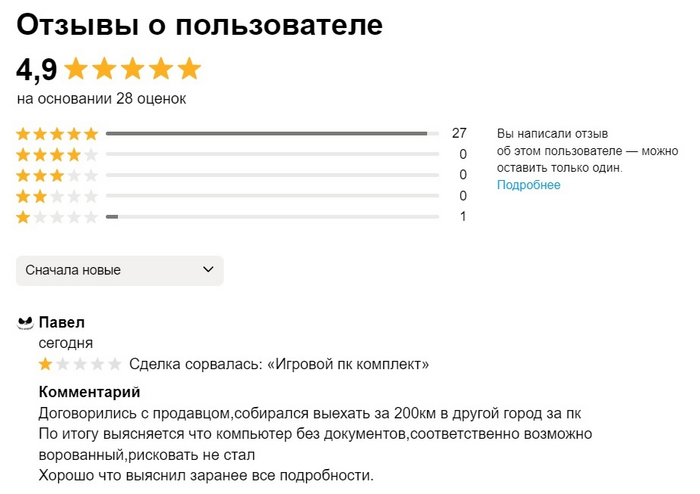The image size is (700, 494).
Task: Click the chevron arrow in sort dropdown
Action: (208, 270)
